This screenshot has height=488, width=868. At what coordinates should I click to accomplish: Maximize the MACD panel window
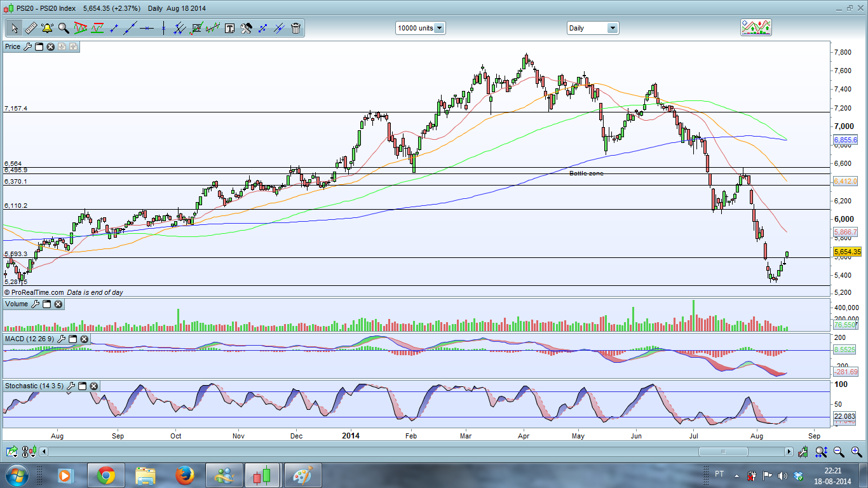pos(72,339)
